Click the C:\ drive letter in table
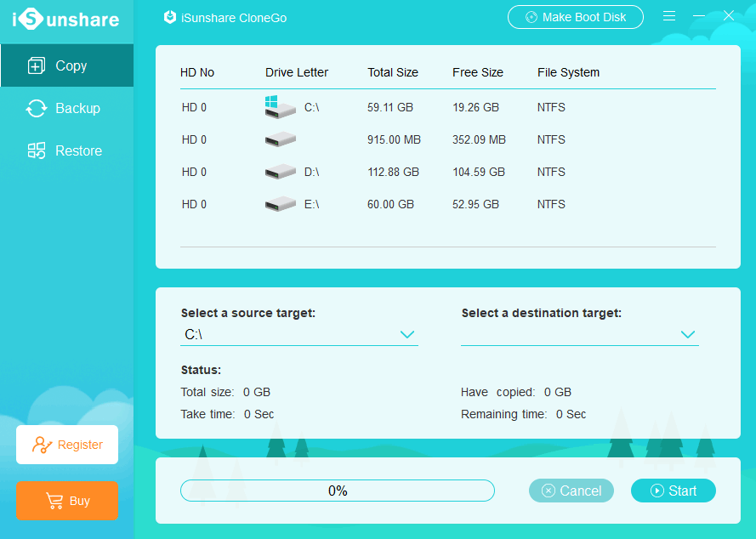The image size is (756, 539). coord(311,107)
